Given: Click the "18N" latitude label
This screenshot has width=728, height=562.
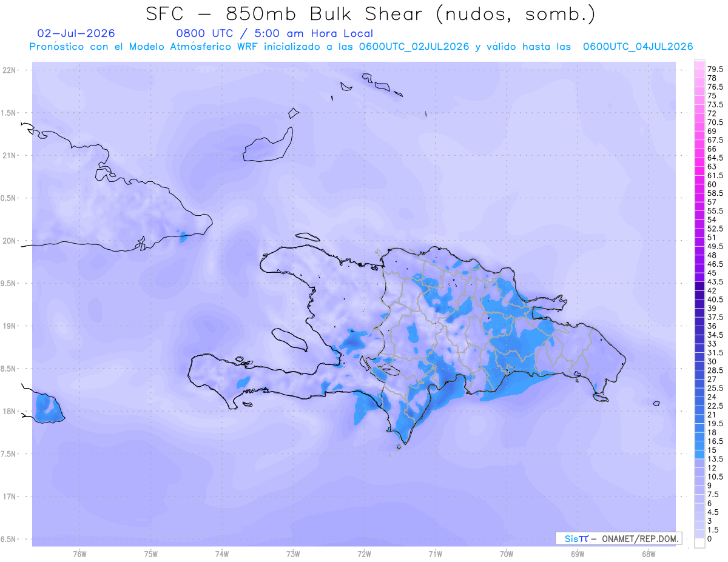Looking at the screenshot, I should tap(9, 411).
